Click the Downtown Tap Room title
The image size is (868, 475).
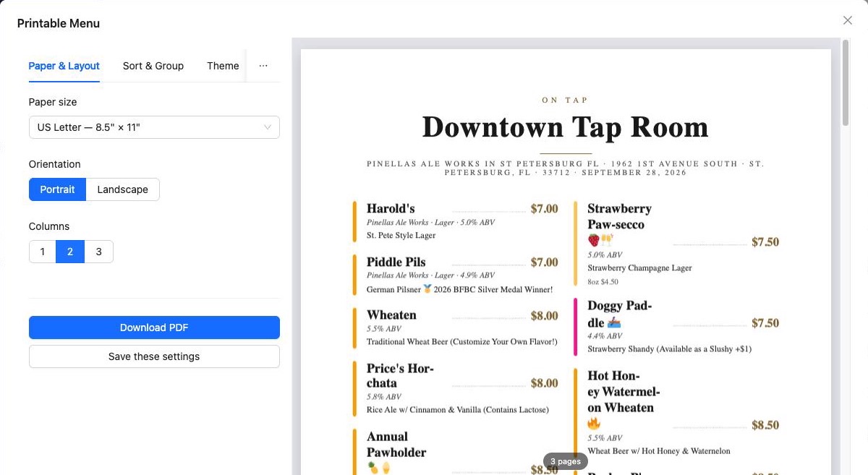pyautogui.click(x=566, y=127)
